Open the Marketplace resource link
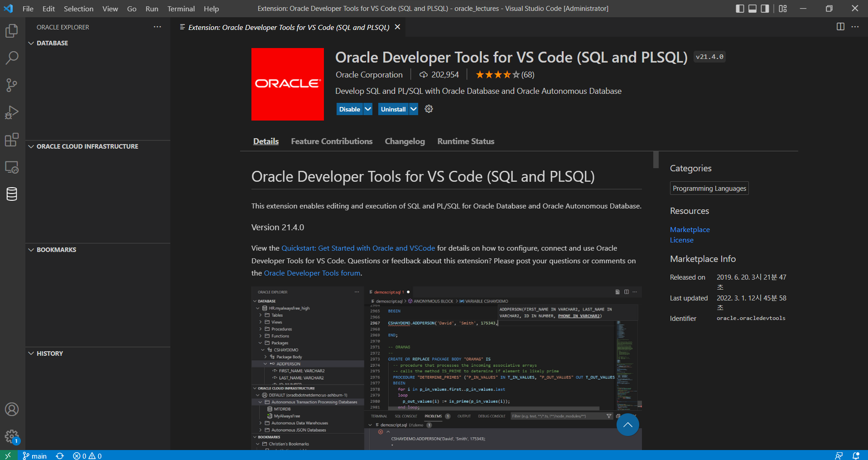This screenshot has width=868, height=460. click(690, 230)
